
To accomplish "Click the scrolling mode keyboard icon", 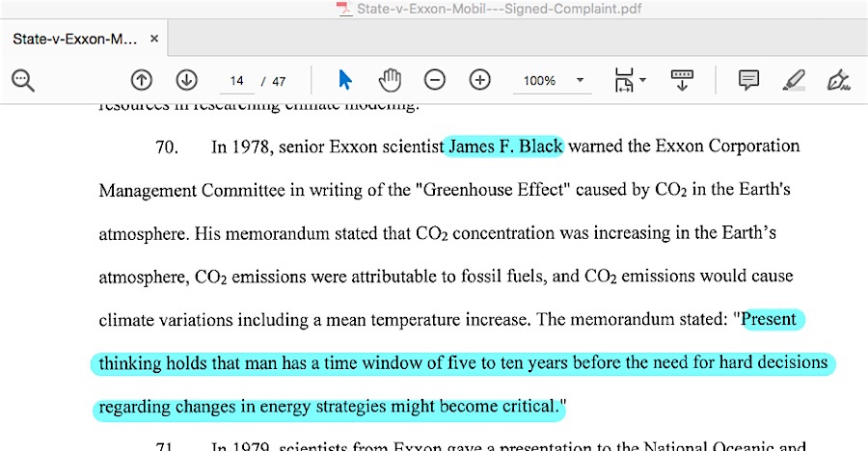I will [682, 81].
